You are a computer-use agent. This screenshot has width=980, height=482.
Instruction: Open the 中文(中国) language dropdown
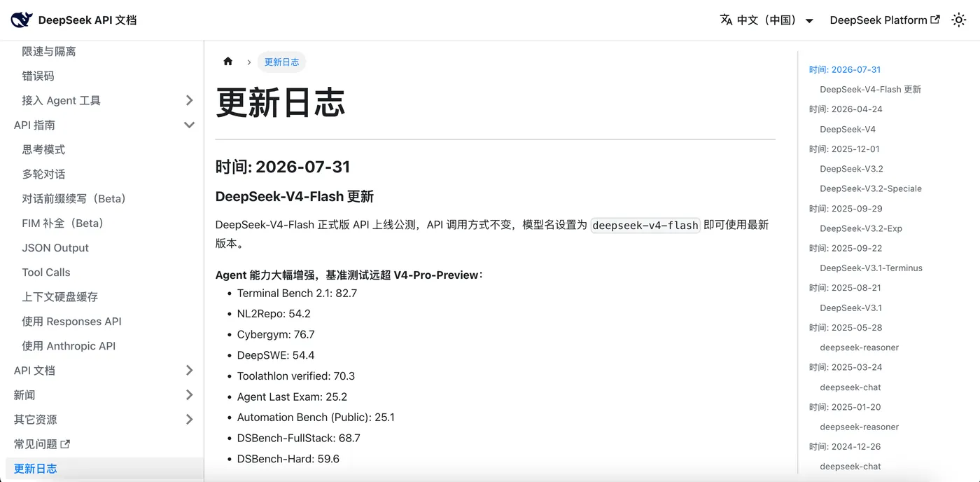766,20
